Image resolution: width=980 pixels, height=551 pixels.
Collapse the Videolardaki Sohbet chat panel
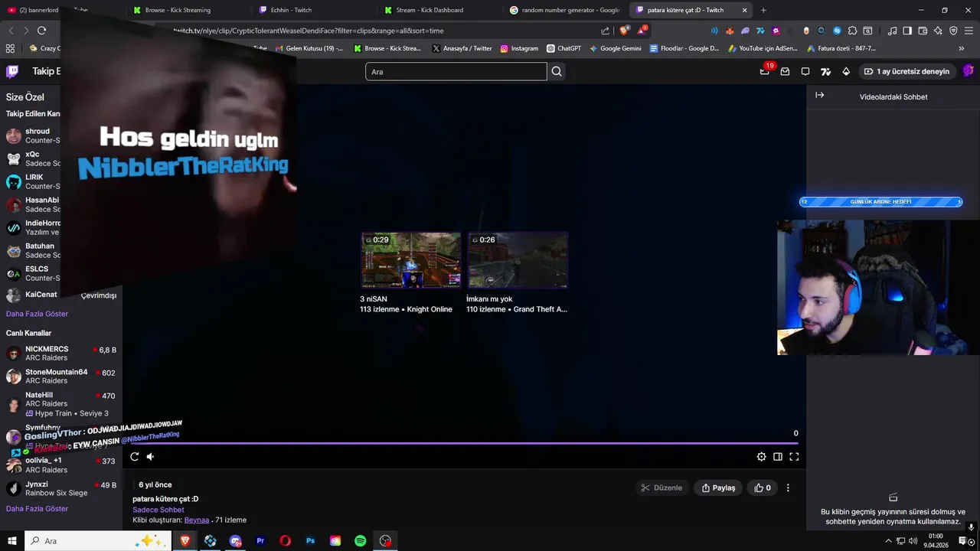pyautogui.click(x=819, y=96)
